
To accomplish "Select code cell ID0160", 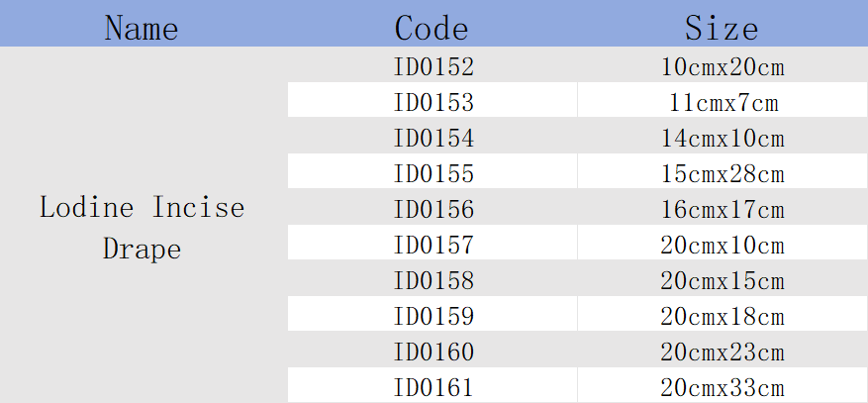I will 433,349.
